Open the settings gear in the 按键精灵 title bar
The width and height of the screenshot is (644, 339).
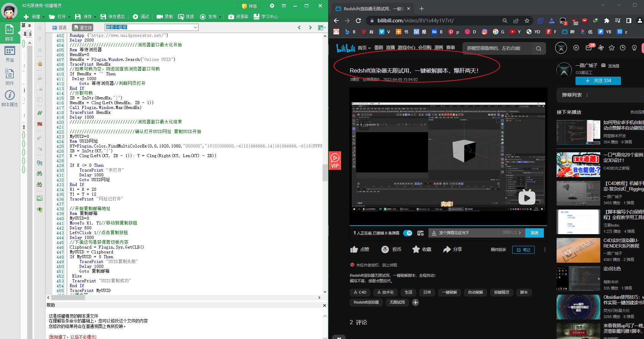tap(272, 6)
